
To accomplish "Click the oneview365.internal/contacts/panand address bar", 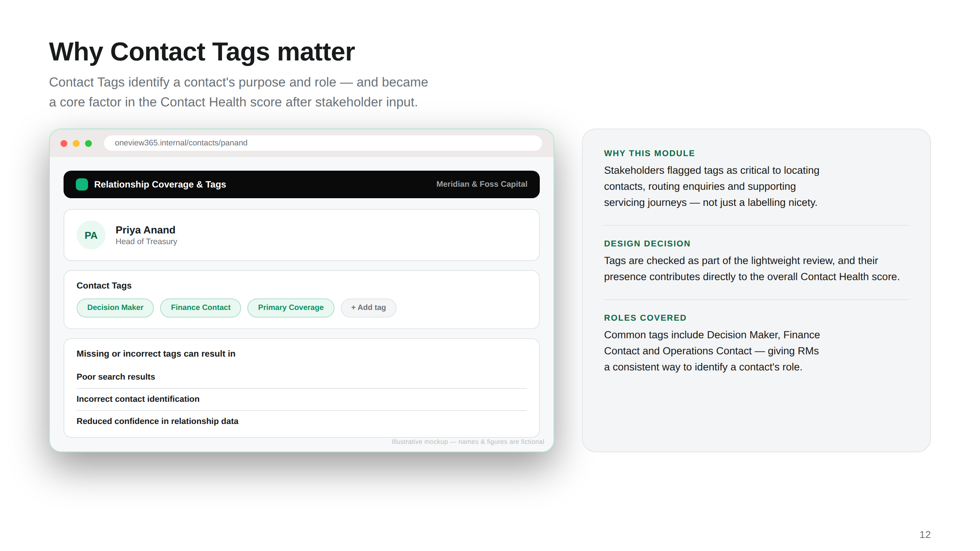I will pos(323,143).
